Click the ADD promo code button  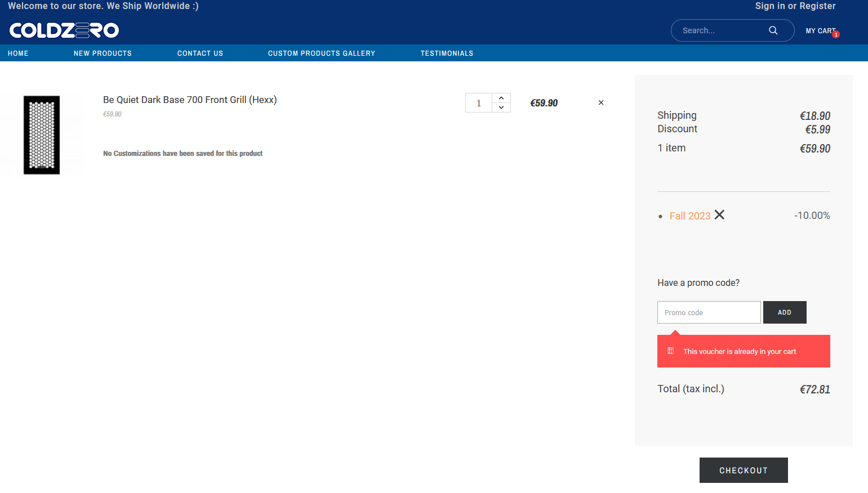click(x=785, y=312)
